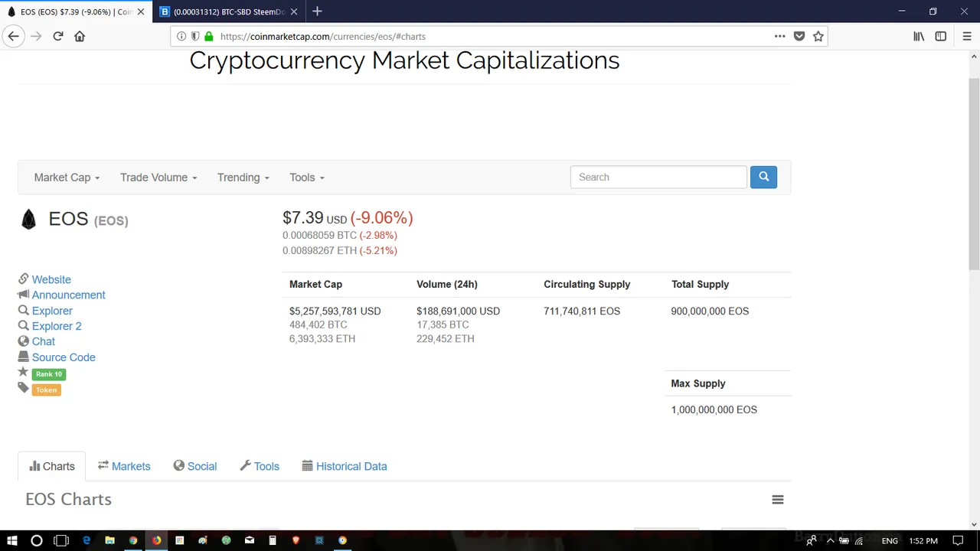Screen dimensions: 980x551
Task: Expand the Trending dropdown
Action: (x=243, y=178)
